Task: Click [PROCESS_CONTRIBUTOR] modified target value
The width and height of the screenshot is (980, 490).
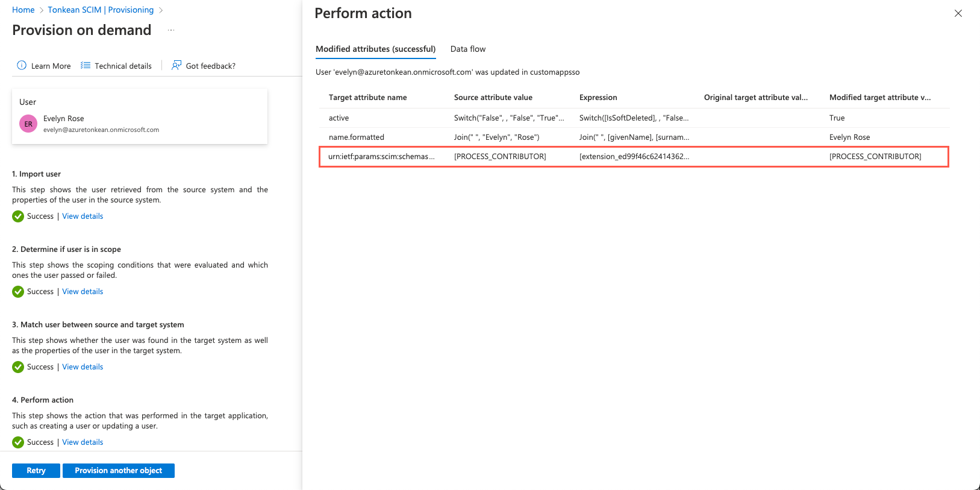Action: [875, 157]
